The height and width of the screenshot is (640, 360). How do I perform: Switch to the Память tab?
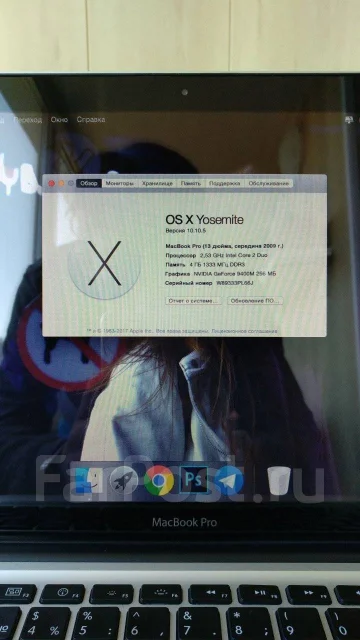pos(191,183)
